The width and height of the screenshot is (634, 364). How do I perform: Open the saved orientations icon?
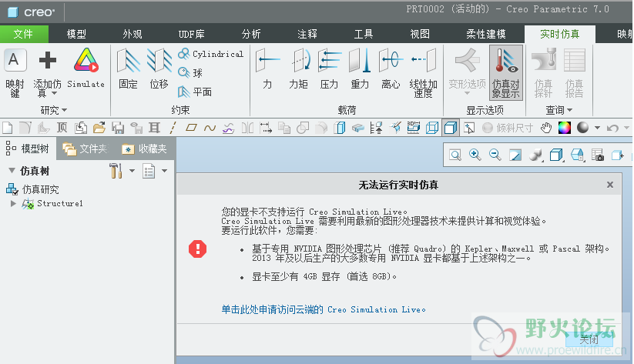[578, 155]
